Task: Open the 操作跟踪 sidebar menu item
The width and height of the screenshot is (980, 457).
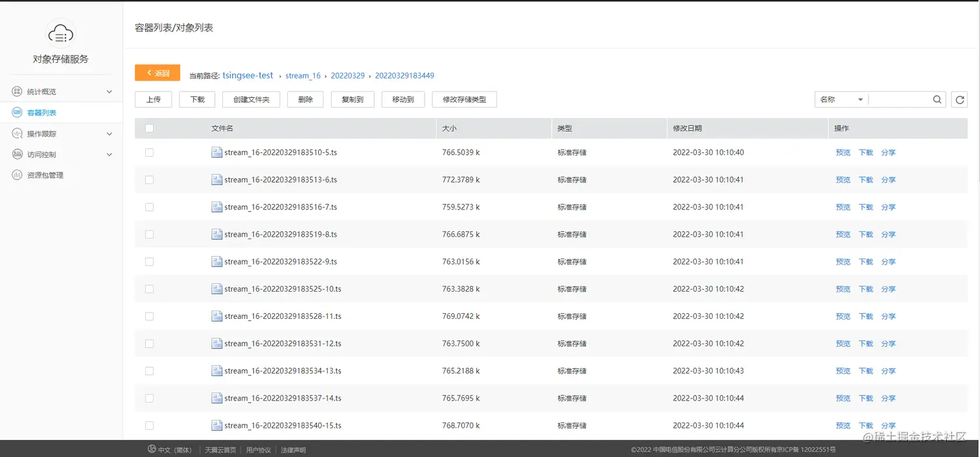Action: tap(61, 134)
